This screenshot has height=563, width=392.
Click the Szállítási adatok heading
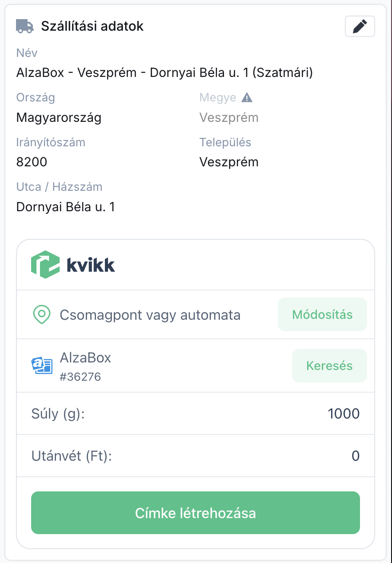coord(92,26)
